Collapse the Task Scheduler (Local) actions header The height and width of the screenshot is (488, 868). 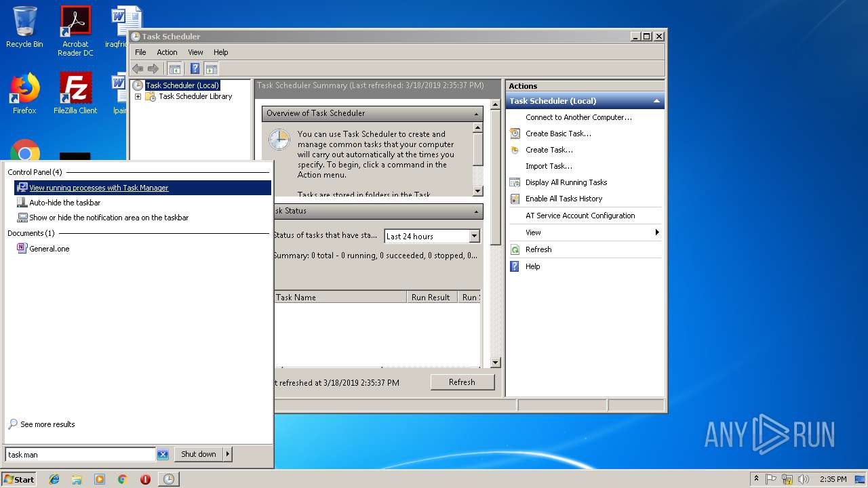(656, 101)
